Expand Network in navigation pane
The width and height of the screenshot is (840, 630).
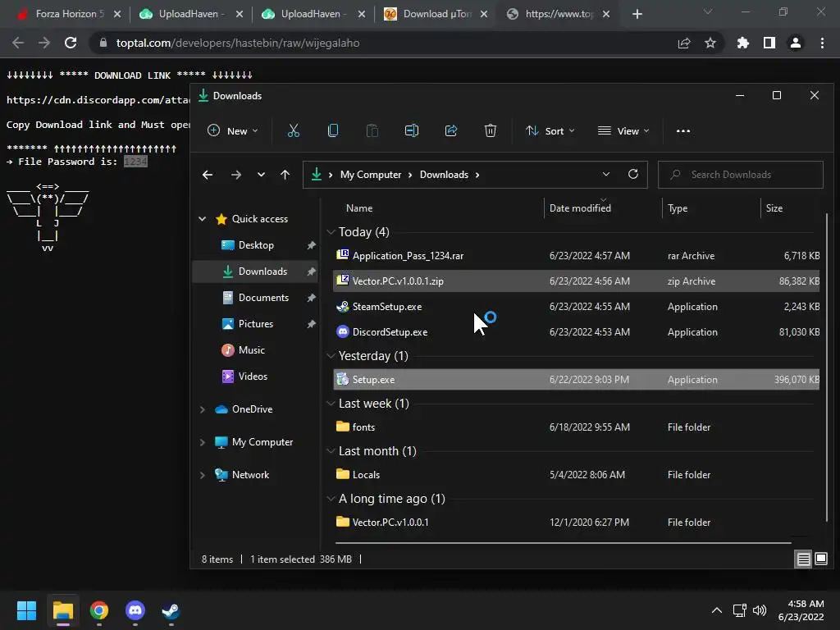(203, 475)
